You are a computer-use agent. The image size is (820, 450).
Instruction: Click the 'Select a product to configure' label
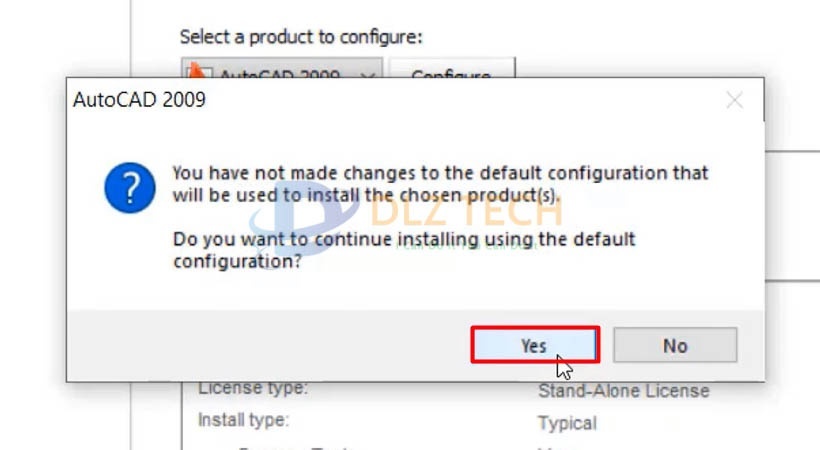(301, 37)
